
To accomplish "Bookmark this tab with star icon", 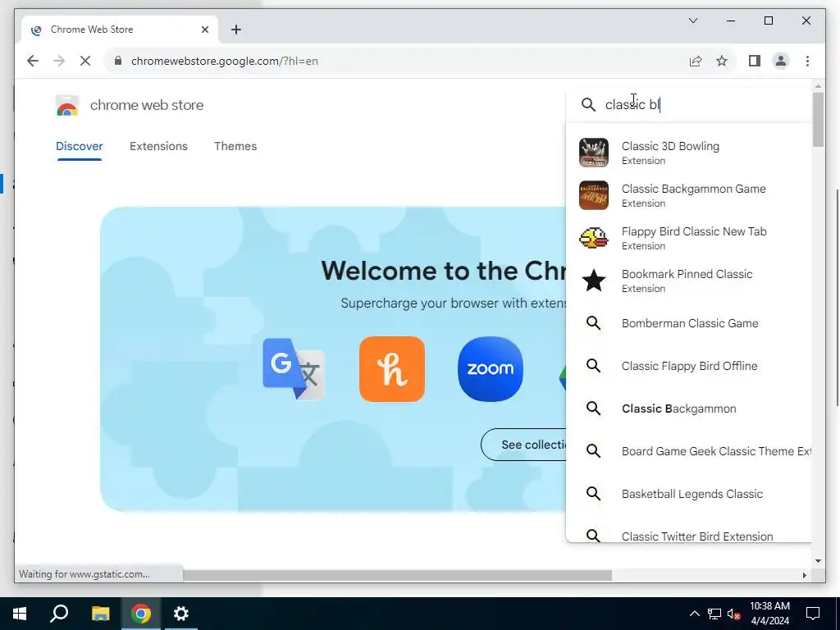I will [x=722, y=61].
